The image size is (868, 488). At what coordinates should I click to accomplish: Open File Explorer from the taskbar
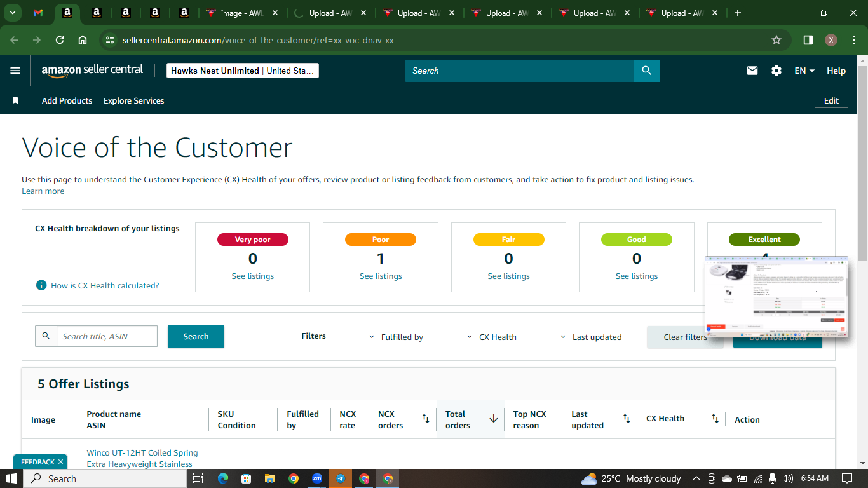coord(269,478)
